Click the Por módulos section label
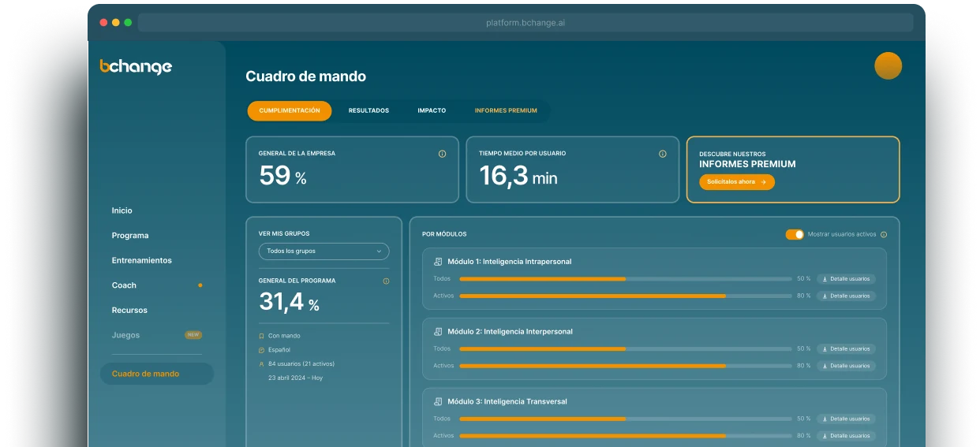980x447 pixels. click(444, 234)
